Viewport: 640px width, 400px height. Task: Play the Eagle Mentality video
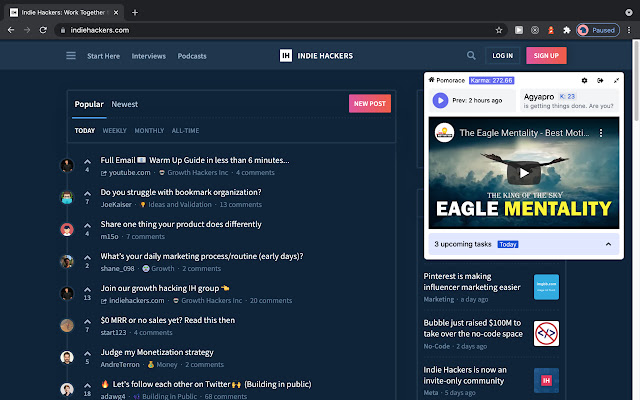(x=524, y=173)
